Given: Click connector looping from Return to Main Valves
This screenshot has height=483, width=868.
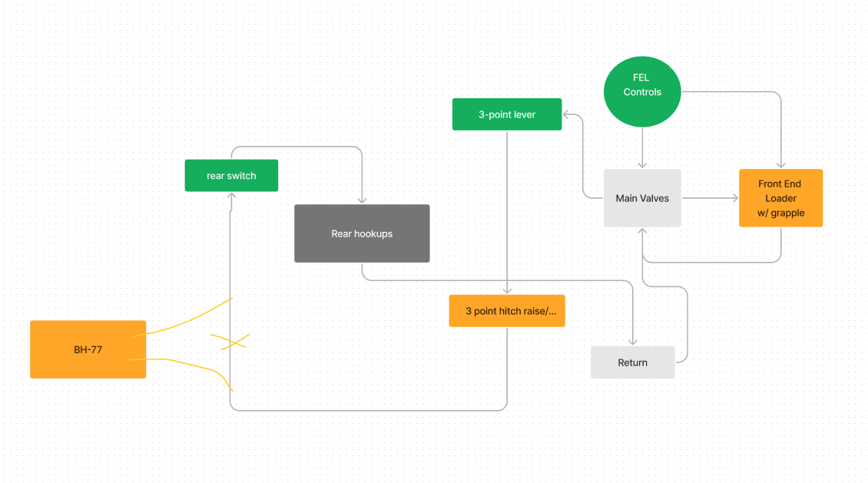Looking at the screenshot, I should coord(687,323).
